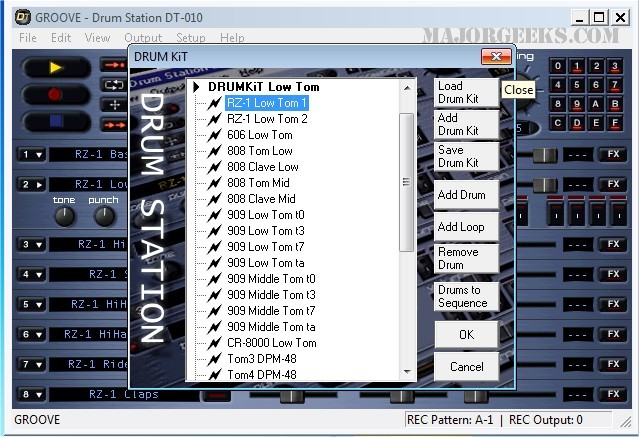The width and height of the screenshot is (639, 437).
Task: Select pattern pad F
Action: [x=615, y=123]
